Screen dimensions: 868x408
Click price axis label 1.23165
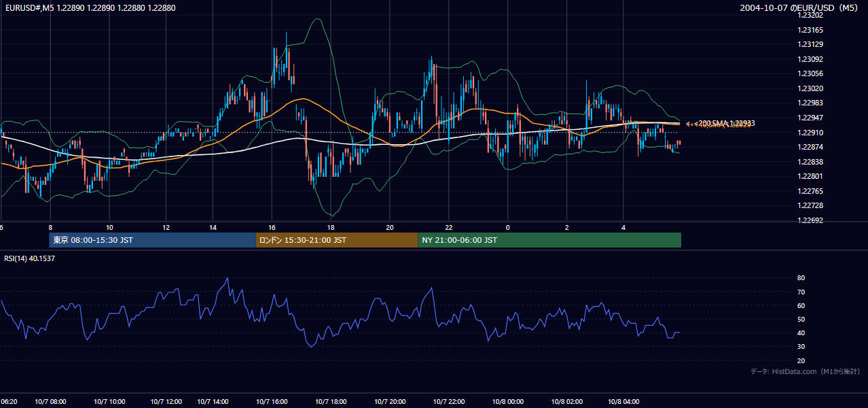click(x=810, y=30)
